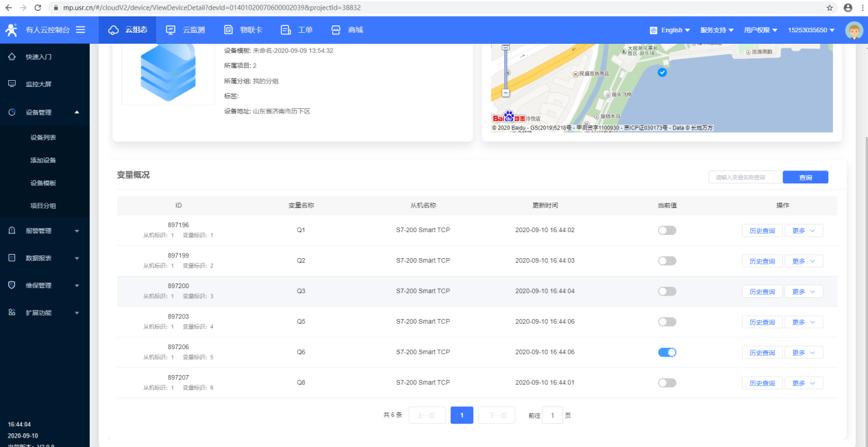Screen dimensions: 868x447
Task: Click the blue location marker on map
Action: coord(662,73)
